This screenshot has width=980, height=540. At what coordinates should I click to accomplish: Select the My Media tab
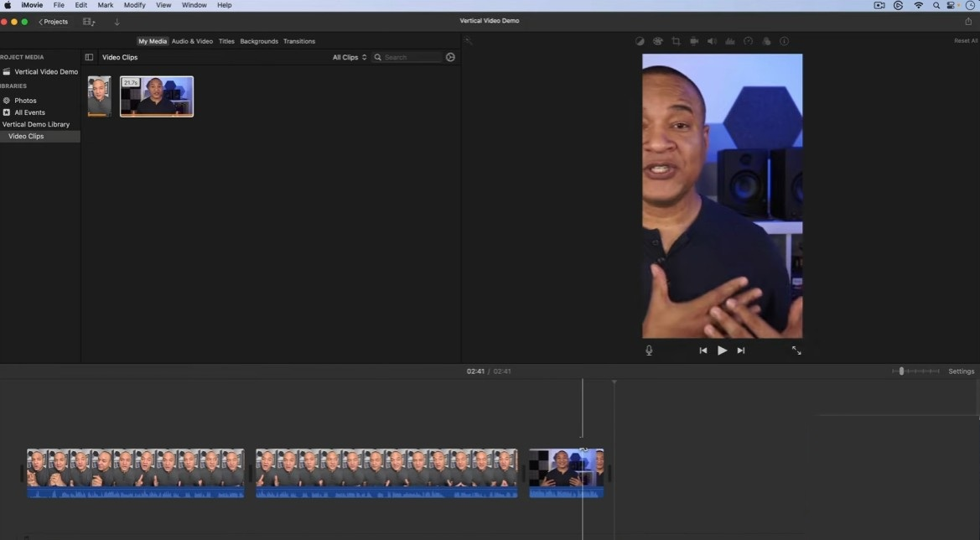click(153, 41)
